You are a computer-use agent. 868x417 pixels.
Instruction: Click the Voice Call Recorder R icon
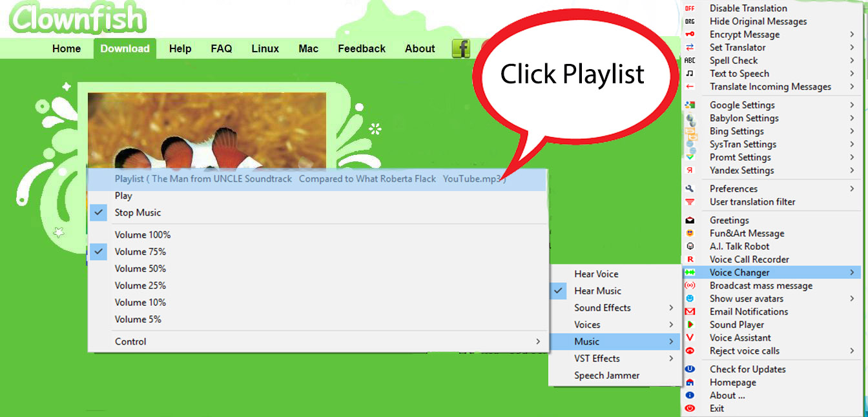pyautogui.click(x=690, y=259)
